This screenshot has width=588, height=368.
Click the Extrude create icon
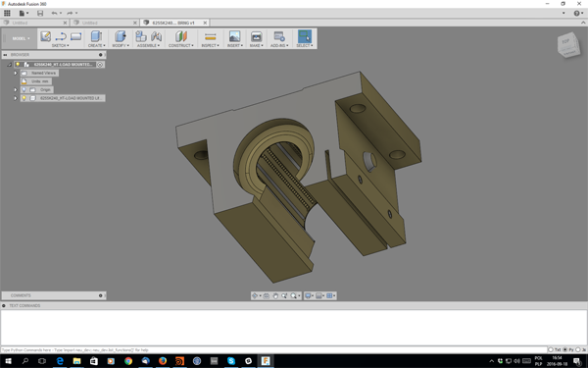point(96,36)
